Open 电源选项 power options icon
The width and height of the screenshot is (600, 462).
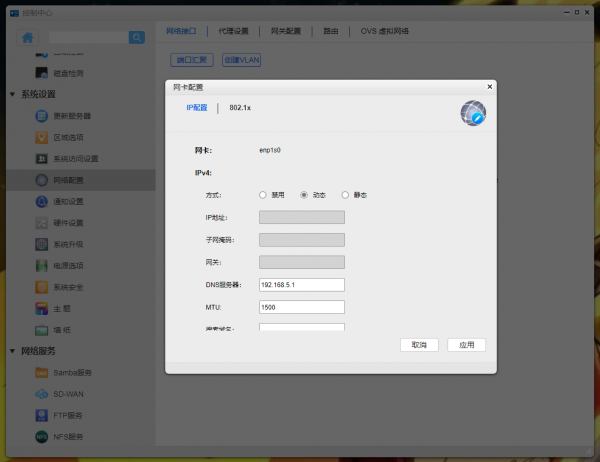click(41, 265)
